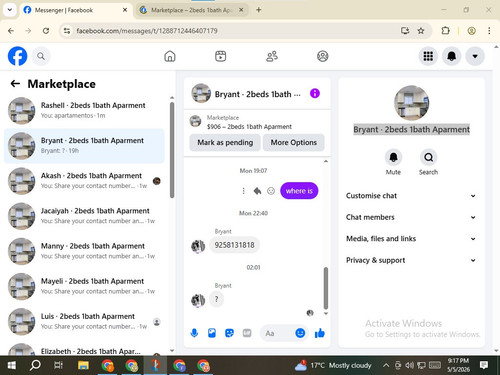Expand Privacy & support section
The height and width of the screenshot is (375, 500).
(x=411, y=260)
